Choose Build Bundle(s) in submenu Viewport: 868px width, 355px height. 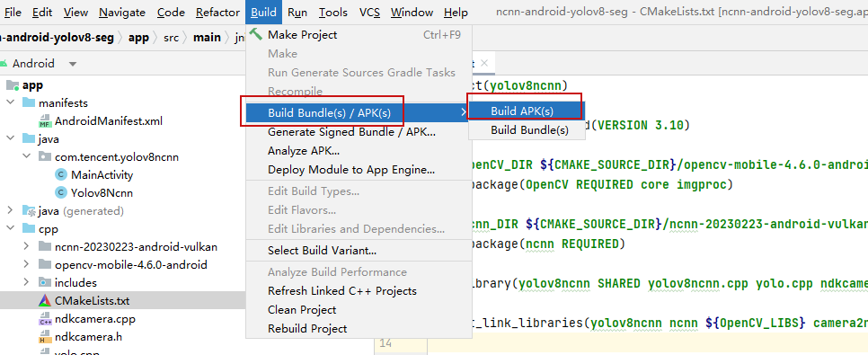527,130
